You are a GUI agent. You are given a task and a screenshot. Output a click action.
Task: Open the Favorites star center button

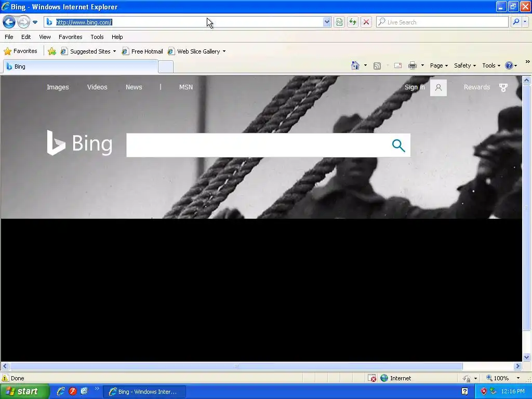click(x=20, y=51)
